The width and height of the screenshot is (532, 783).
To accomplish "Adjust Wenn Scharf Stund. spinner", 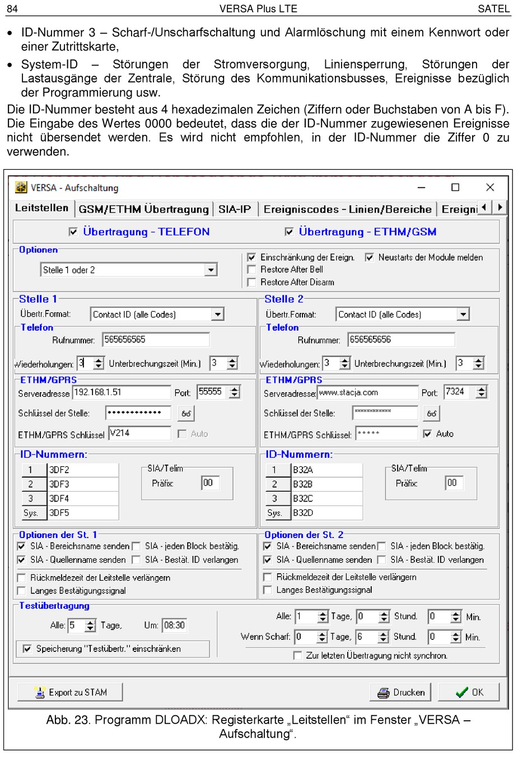I will (383, 637).
